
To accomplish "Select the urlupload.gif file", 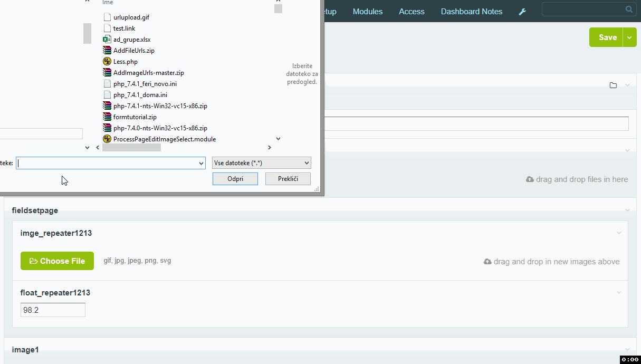I will (131, 17).
